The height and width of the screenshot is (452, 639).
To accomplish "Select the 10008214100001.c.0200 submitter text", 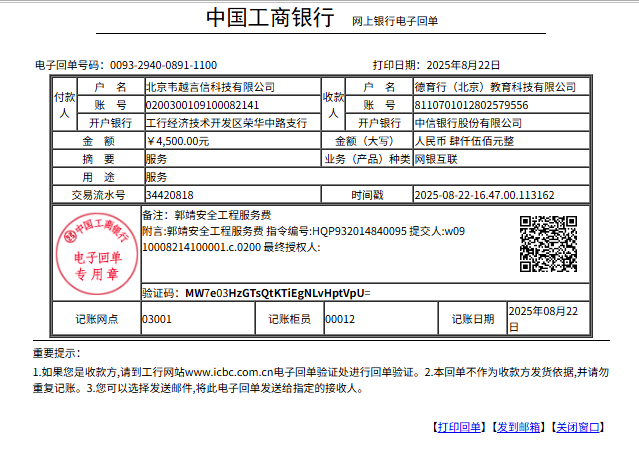I will 201,247.
